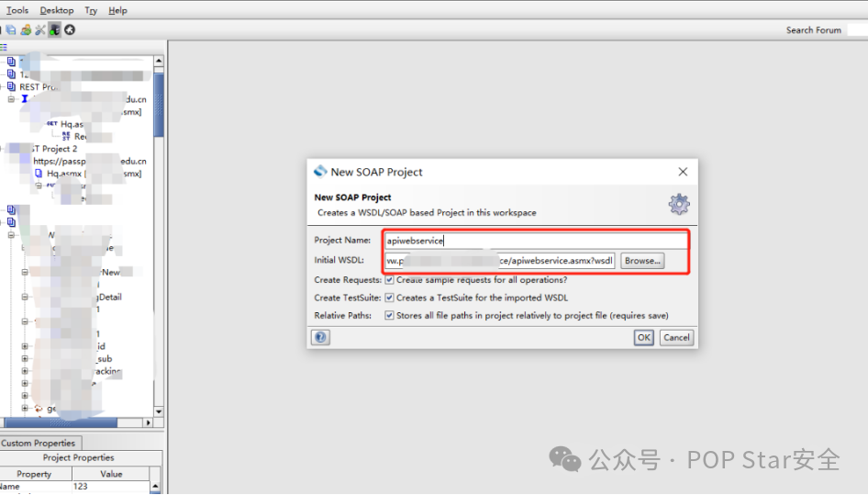This screenshot has height=495, width=868.
Task: Click the blue interface icon beside du.cn row
Action: click(25, 98)
